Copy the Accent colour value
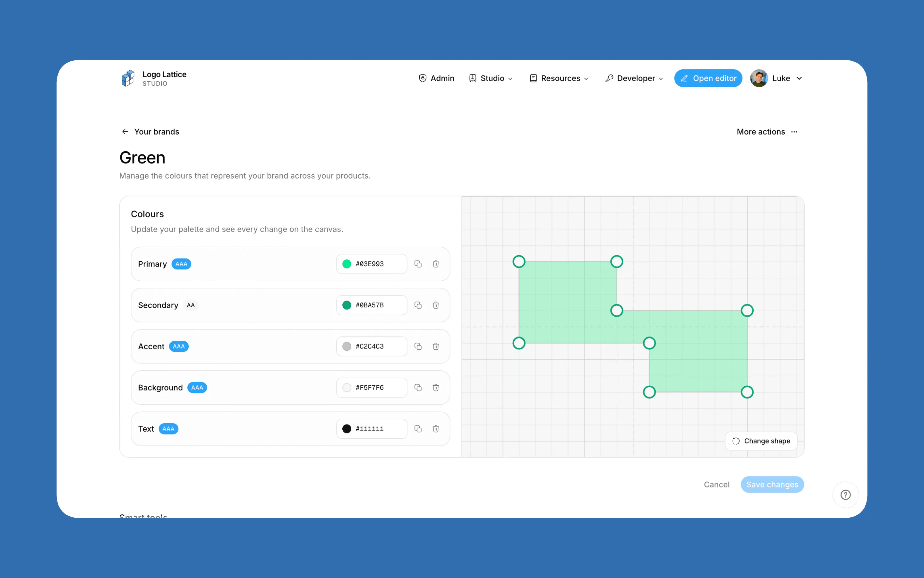 pos(418,347)
